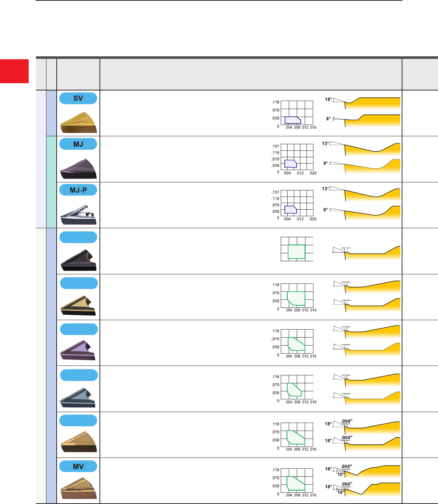Viewport: 438px width, 504px height.
Task: Click the MV chipbreaker label
Action: point(78,467)
